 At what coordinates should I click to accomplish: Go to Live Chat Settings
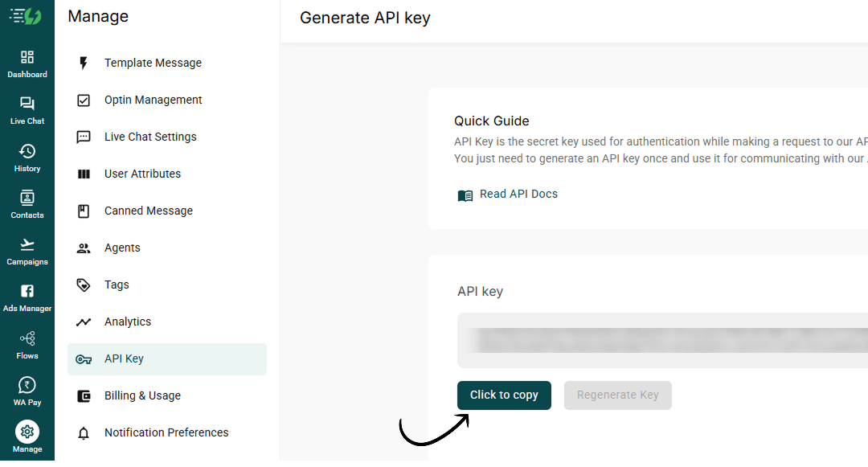coord(150,137)
